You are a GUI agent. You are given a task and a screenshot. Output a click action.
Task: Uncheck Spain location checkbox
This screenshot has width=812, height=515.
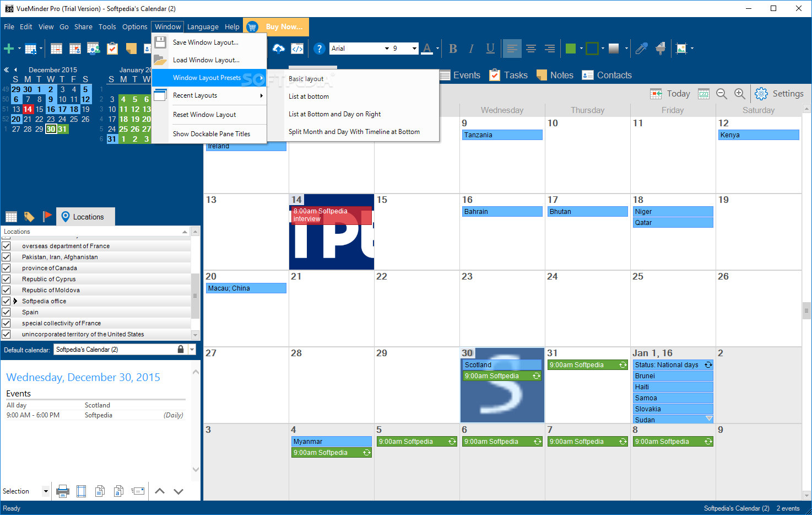click(6, 312)
